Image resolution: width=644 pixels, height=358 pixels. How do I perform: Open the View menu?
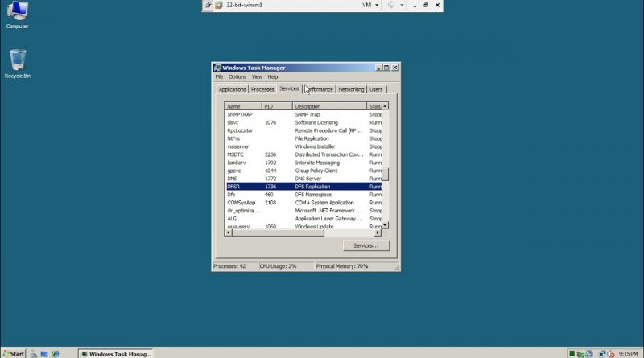coord(257,76)
